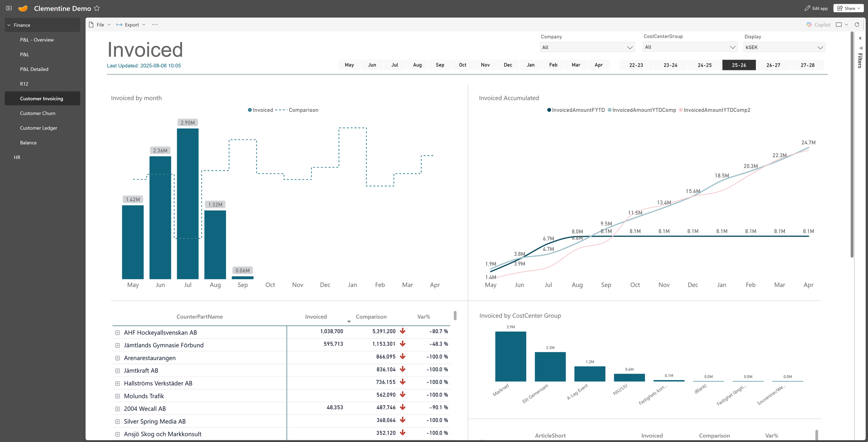Open the Display kSEK dropdown
This screenshot has height=442, width=868.
point(784,47)
